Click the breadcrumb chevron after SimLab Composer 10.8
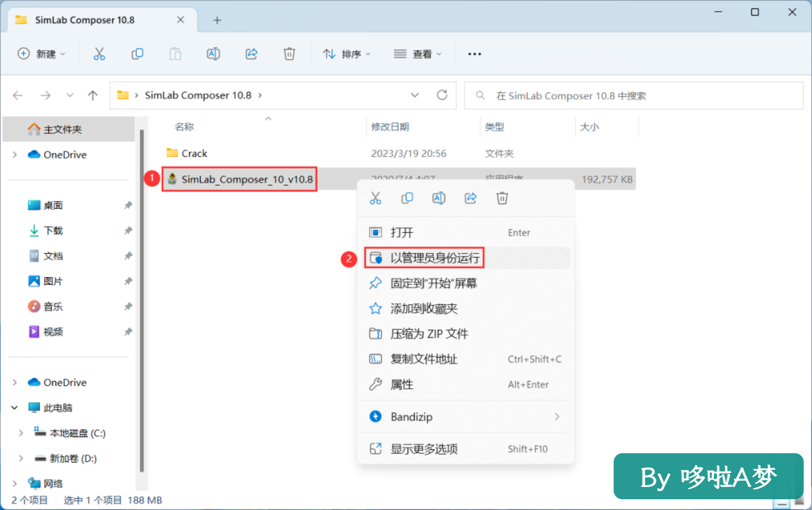Image resolution: width=812 pixels, height=510 pixels. point(260,95)
